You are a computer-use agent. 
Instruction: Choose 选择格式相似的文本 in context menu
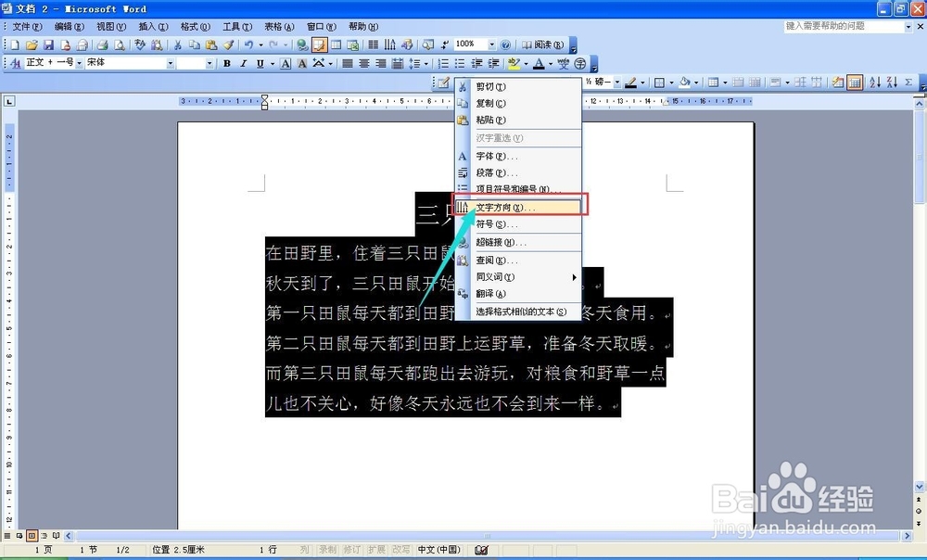pyautogui.click(x=519, y=312)
